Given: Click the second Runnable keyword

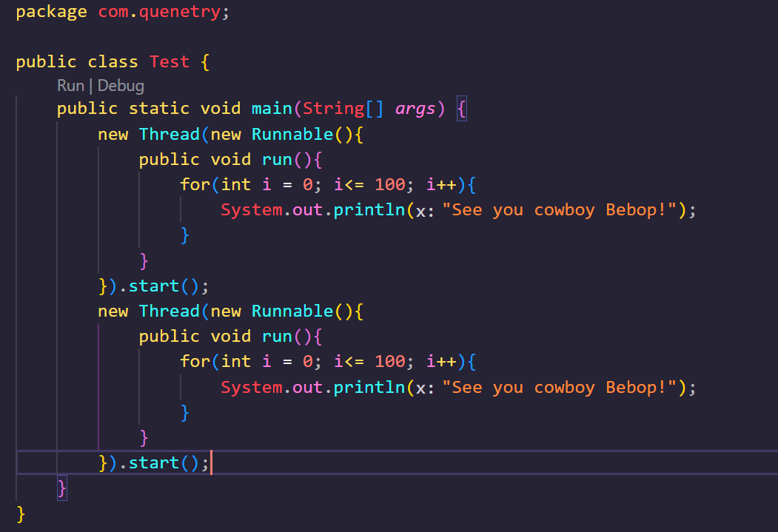Looking at the screenshot, I should (x=292, y=312).
